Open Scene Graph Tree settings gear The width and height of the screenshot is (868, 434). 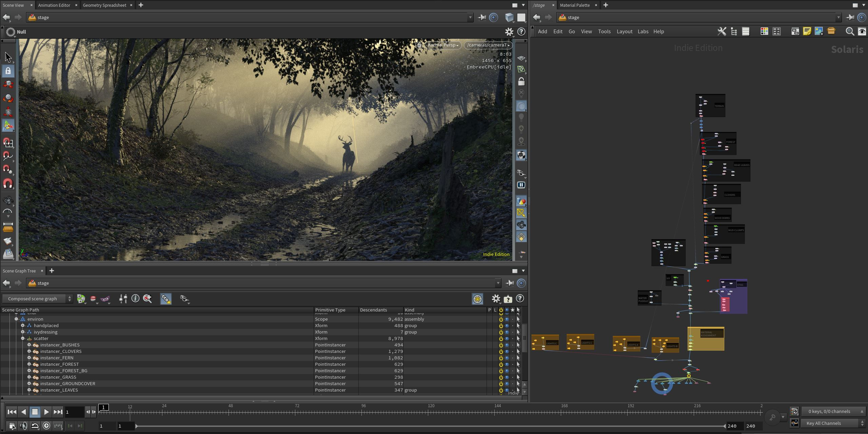point(496,299)
